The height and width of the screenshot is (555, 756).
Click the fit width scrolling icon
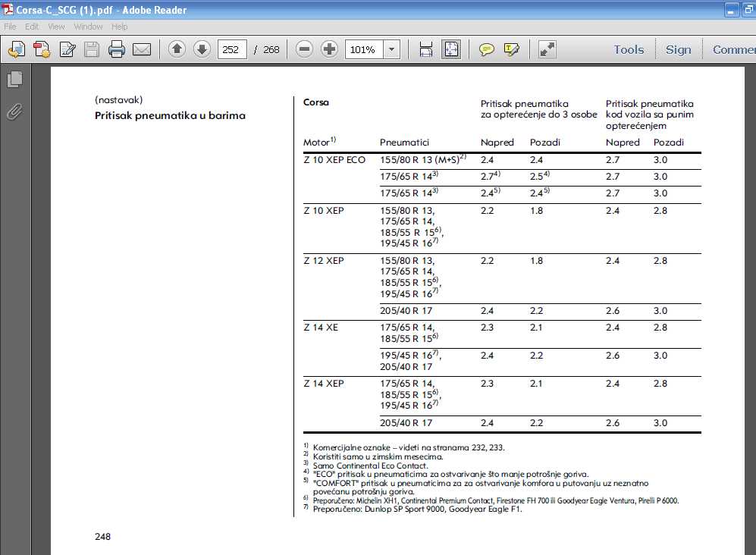[426, 49]
